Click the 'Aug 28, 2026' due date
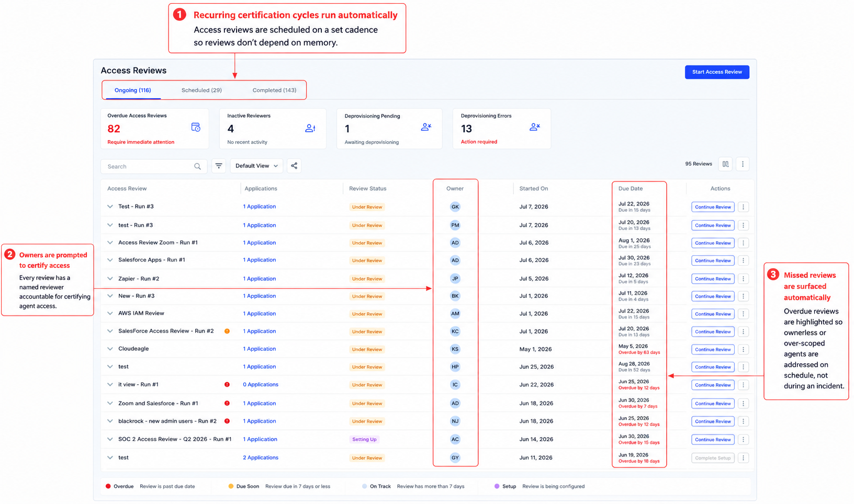This screenshot has width=854, height=504. point(634,364)
